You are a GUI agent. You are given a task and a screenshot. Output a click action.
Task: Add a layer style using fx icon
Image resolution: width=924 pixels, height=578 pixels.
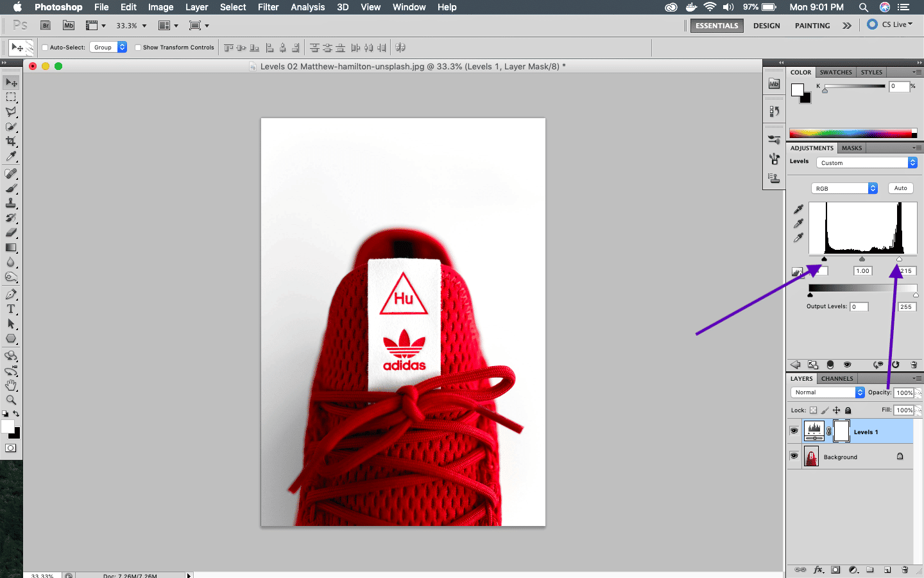coord(818,570)
